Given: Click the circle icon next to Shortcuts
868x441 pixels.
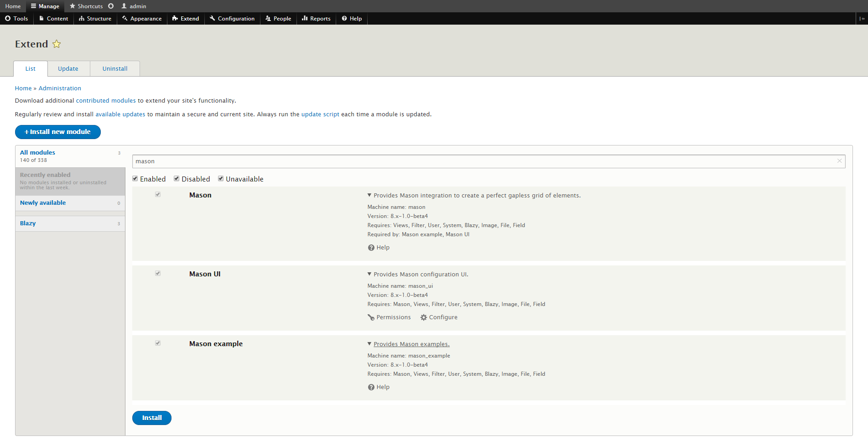Looking at the screenshot, I should tap(111, 6).
